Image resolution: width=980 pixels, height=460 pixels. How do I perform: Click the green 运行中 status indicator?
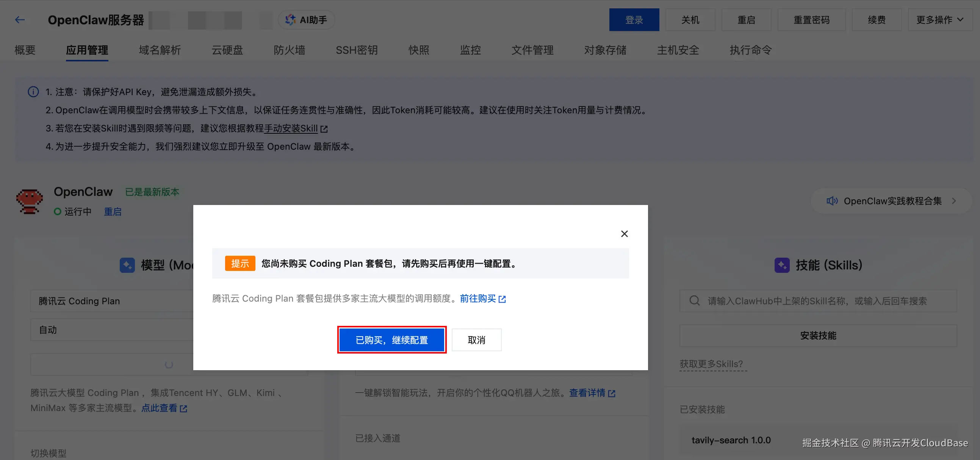(x=58, y=211)
